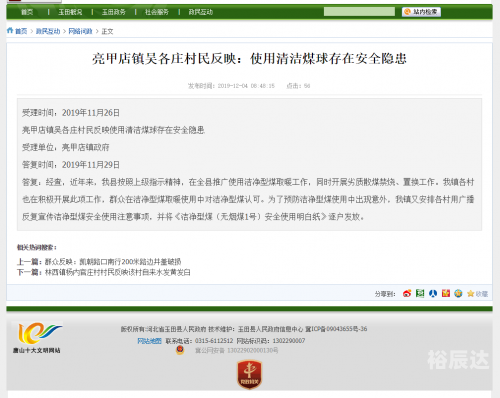Open the 网站地图 footer link
This screenshot has height=398, width=500.
pos(149,341)
